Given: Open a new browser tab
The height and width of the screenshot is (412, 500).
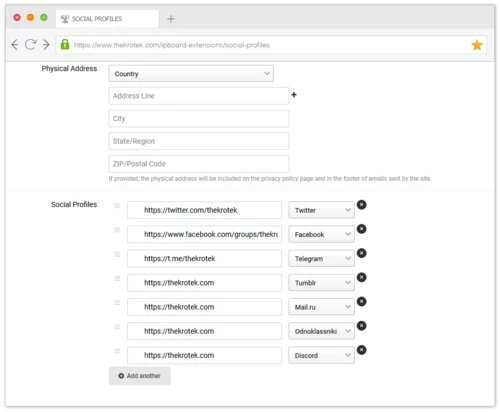Looking at the screenshot, I should click(171, 19).
